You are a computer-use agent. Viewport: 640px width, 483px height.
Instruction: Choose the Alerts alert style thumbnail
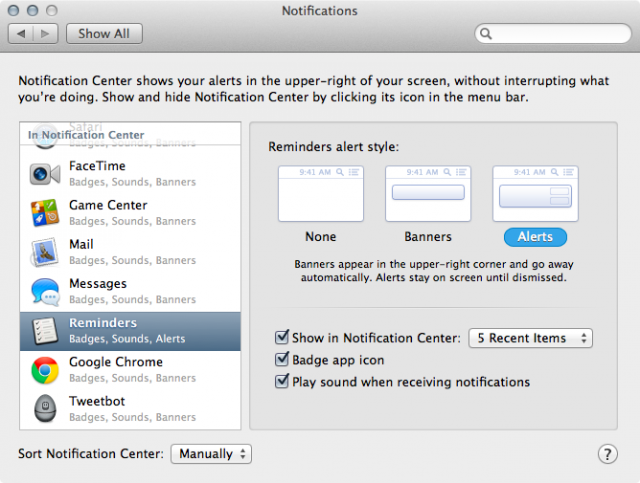[536, 194]
